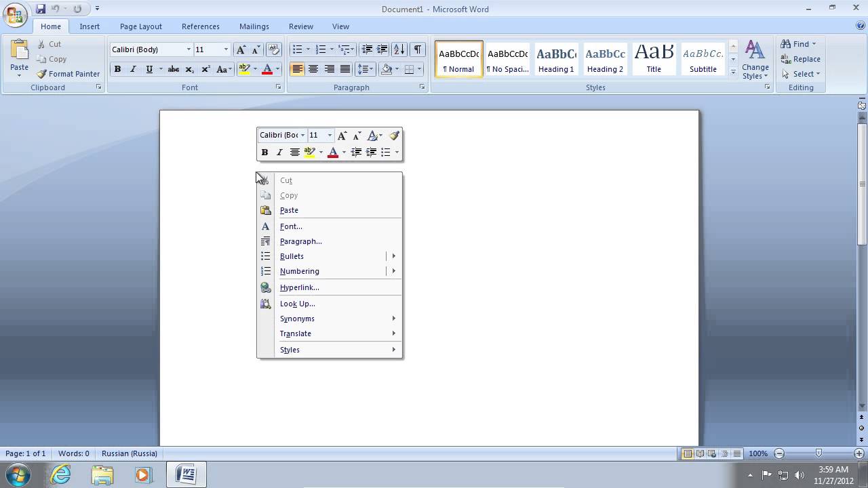Click mini toolbar increase indent icon
Image resolution: width=868 pixels, height=488 pixels.
pos(371,152)
